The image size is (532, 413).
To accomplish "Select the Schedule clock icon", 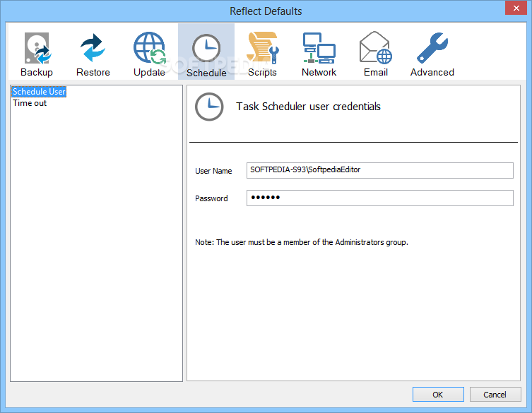I will tap(206, 49).
